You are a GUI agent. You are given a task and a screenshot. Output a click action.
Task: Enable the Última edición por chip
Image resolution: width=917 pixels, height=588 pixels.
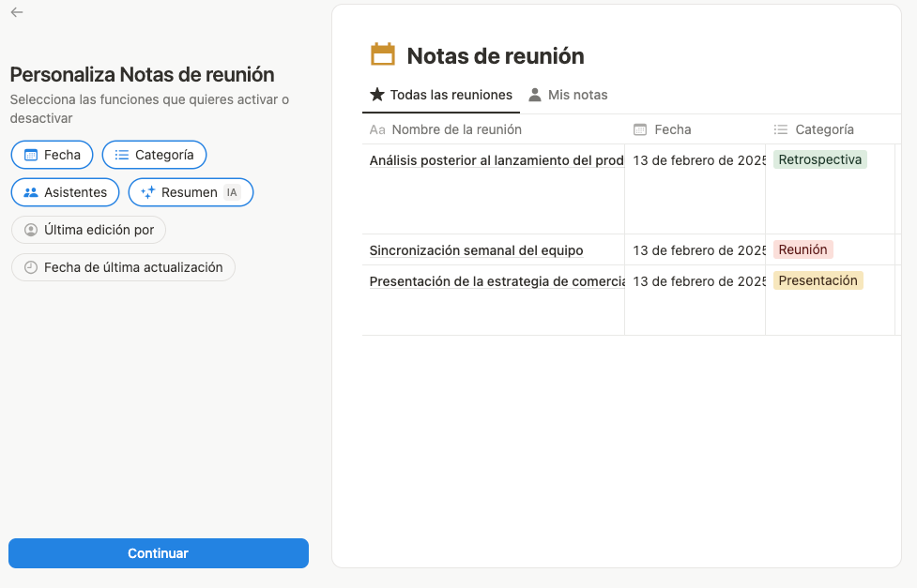coord(89,230)
